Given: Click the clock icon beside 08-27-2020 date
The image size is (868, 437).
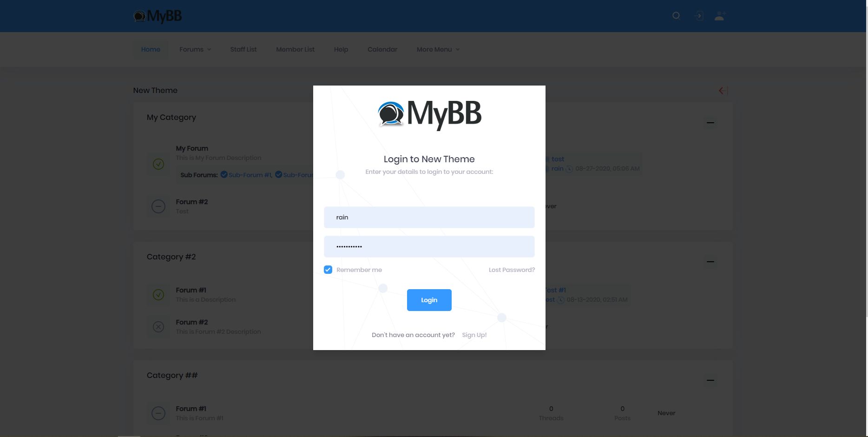Looking at the screenshot, I should [x=569, y=169].
